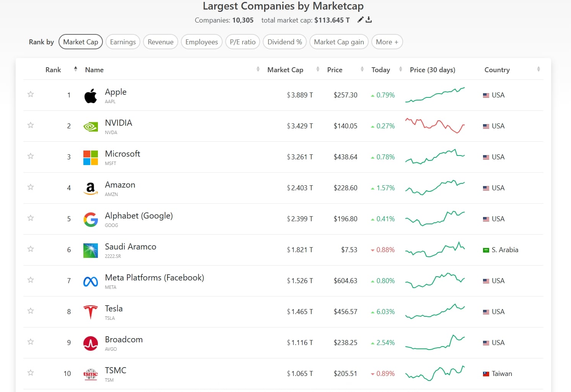Click the NVIDIA logo icon

tap(91, 126)
